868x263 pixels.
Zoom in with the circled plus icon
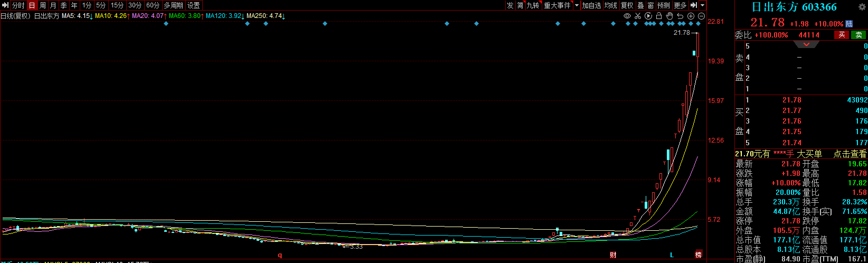point(691,16)
